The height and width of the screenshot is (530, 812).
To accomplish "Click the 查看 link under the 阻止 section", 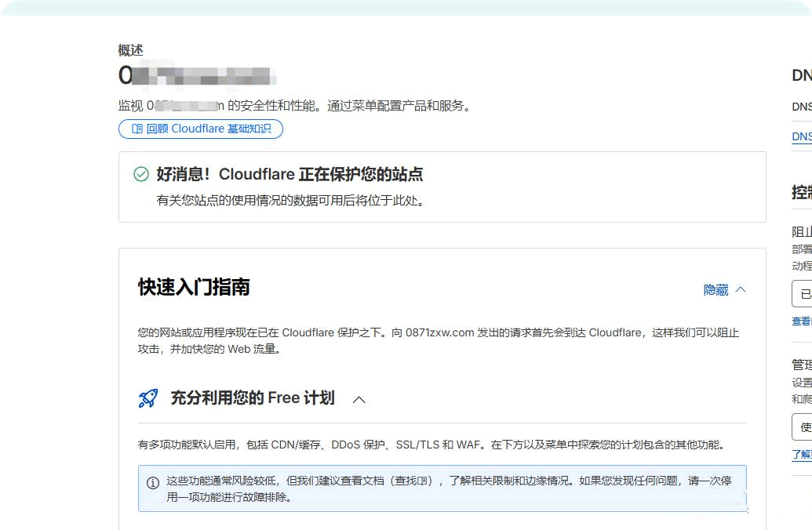I will 802,321.
